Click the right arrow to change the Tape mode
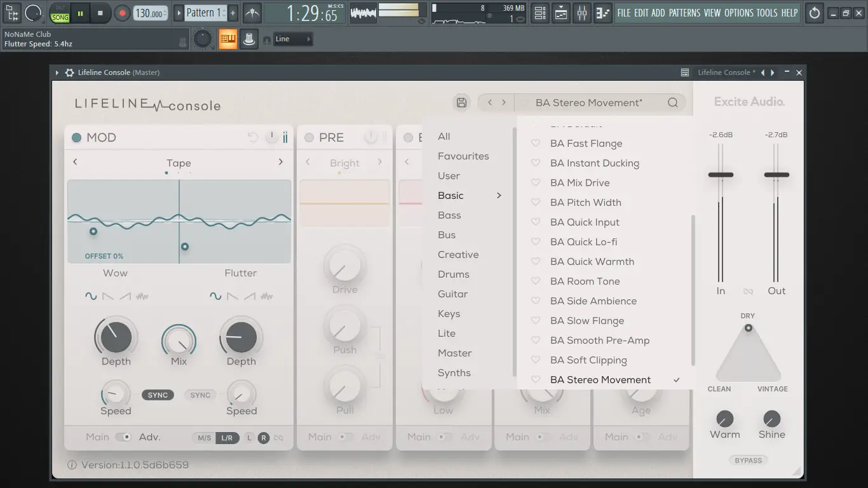Viewport: 868px width, 488px height. click(281, 162)
